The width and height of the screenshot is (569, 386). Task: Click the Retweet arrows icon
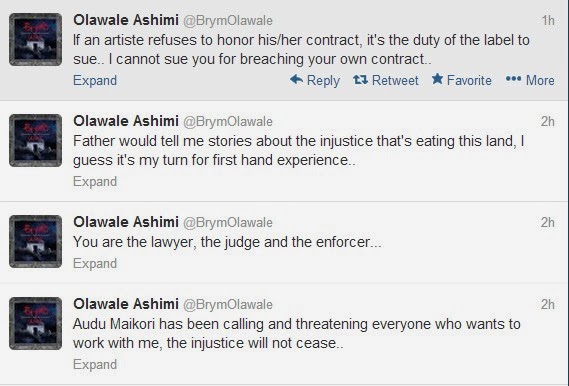tap(360, 79)
